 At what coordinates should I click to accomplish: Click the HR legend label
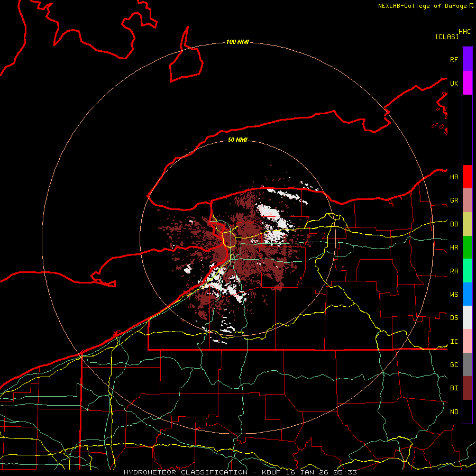click(x=454, y=248)
